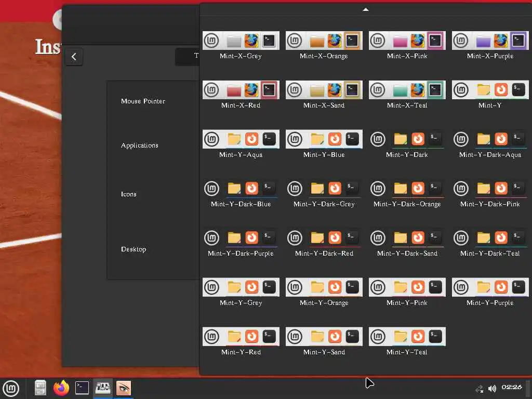Screen dimensions: 532x399
Task: Collapse the theme chooser with up arrow
Action: 365,9
